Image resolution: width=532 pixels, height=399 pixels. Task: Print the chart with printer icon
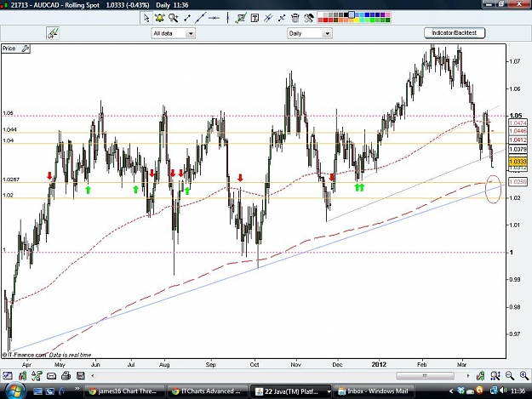(66, 376)
